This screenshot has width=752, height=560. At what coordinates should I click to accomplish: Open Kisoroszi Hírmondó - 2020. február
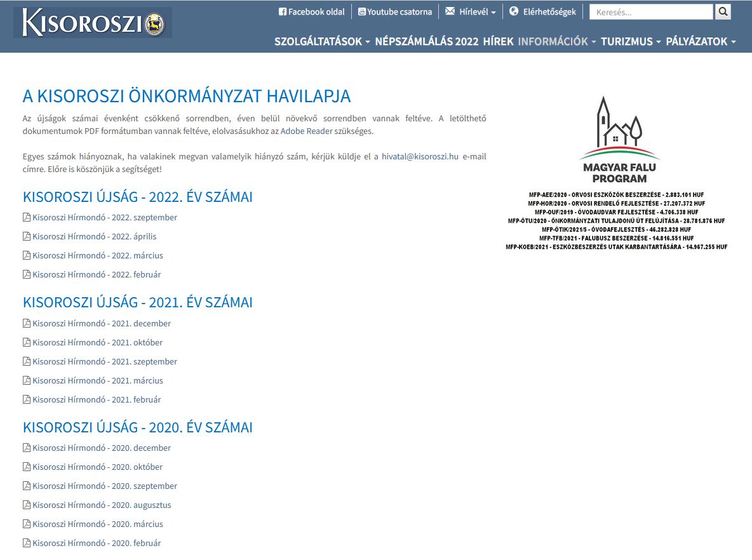click(x=97, y=543)
